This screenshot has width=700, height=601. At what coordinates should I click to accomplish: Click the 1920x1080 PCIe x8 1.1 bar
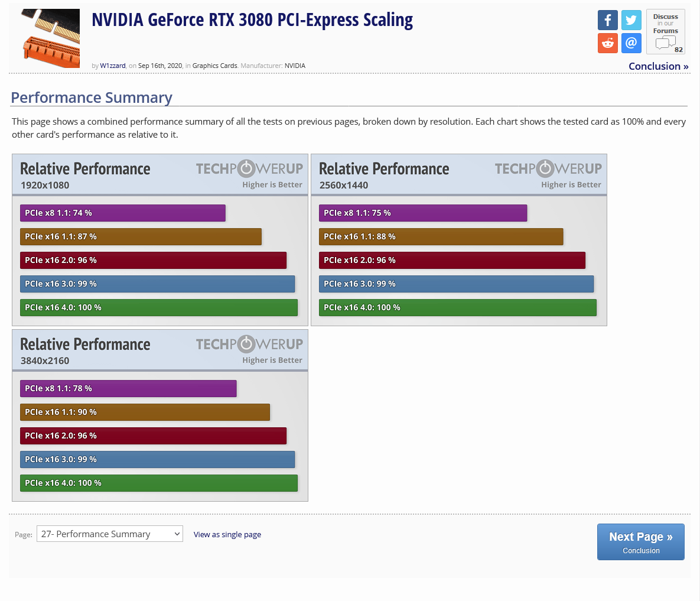[123, 213]
